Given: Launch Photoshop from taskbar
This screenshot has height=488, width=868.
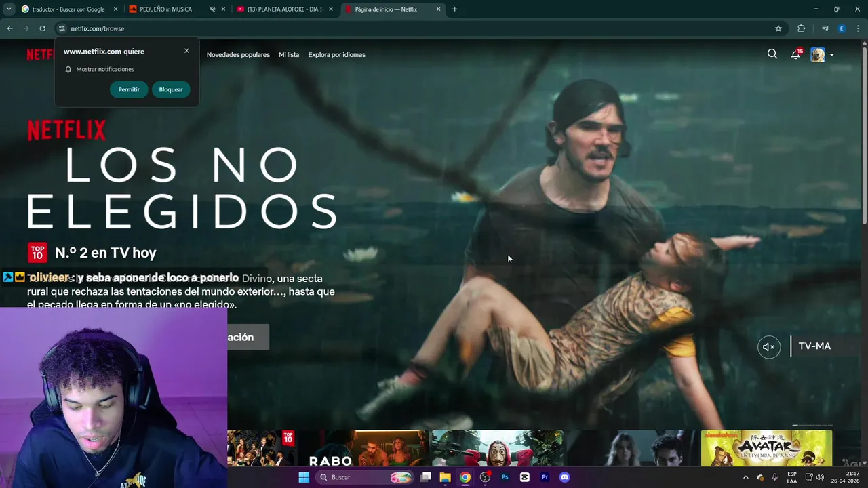Looking at the screenshot, I should 505,477.
